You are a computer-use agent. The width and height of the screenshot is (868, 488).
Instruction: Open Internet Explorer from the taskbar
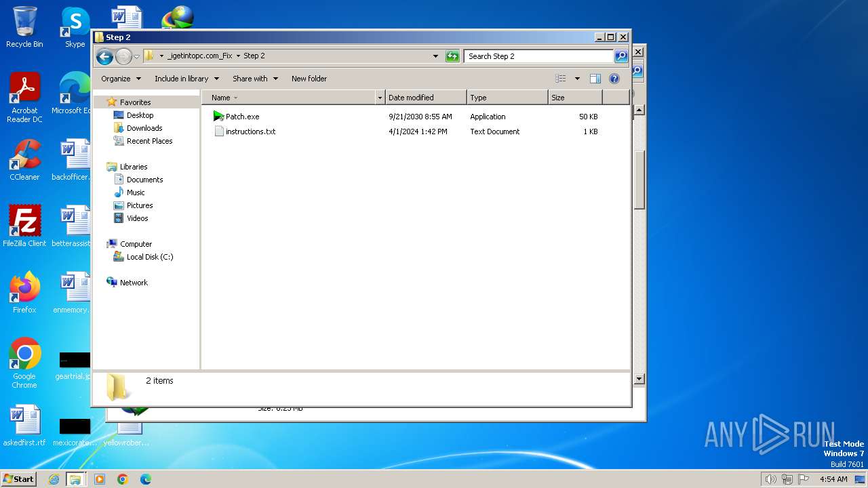(54, 479)
